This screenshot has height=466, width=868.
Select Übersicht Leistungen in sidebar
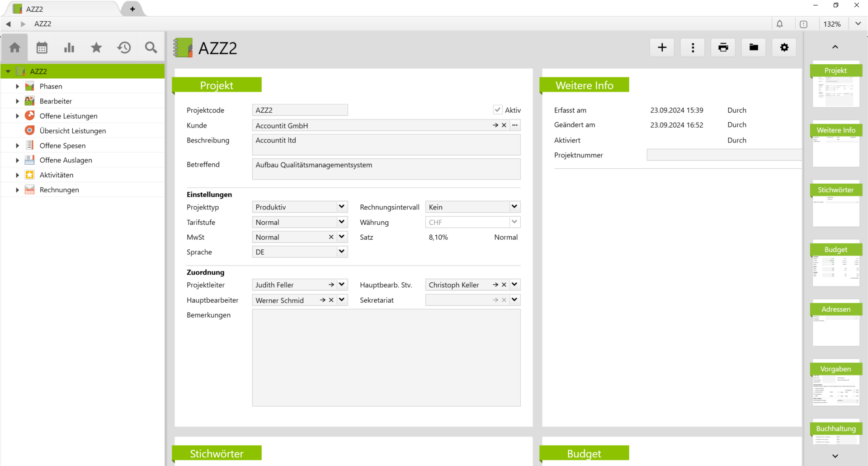point(72,131)
